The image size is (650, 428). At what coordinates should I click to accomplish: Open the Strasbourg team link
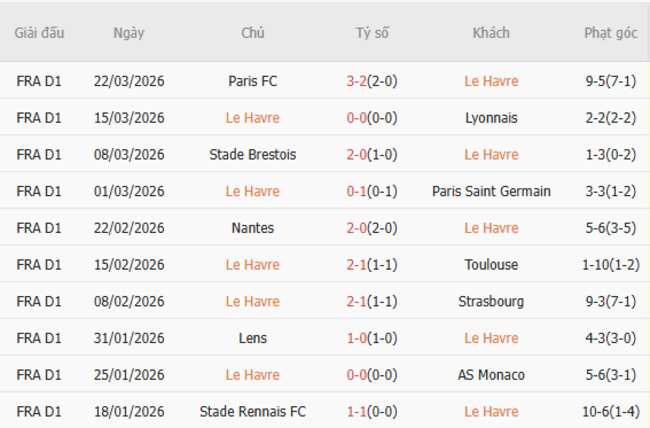pyautogui.click(x=491, y=301)
